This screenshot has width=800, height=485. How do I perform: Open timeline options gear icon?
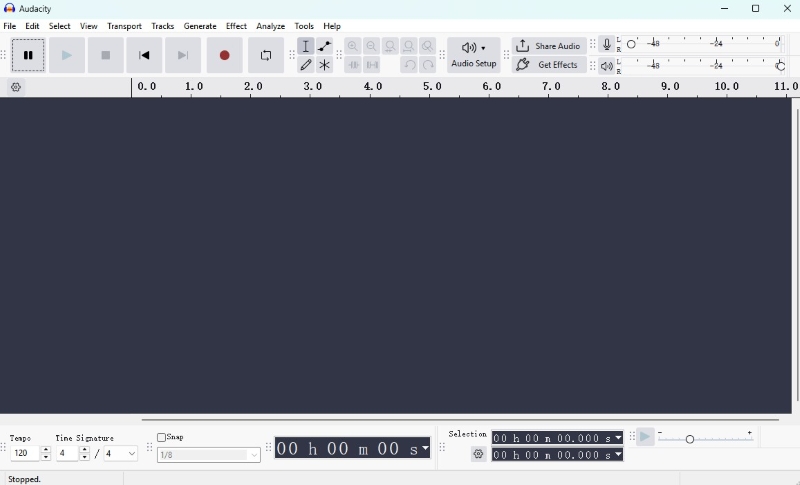point(16,87)
